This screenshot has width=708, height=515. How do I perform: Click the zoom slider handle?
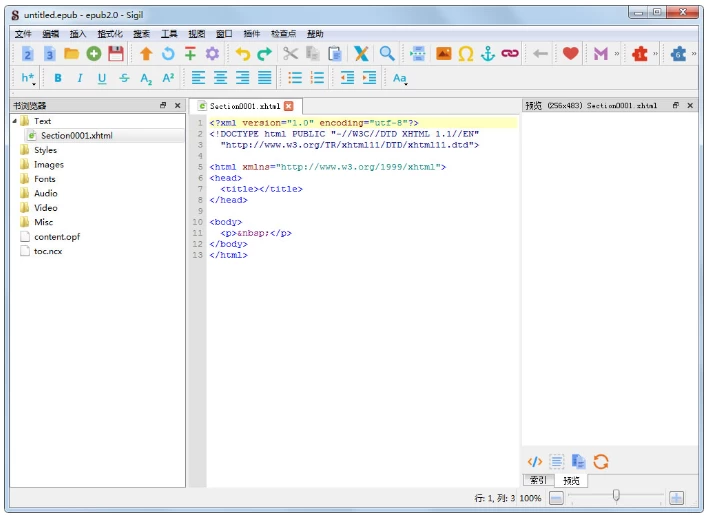[x=617, y=495]
